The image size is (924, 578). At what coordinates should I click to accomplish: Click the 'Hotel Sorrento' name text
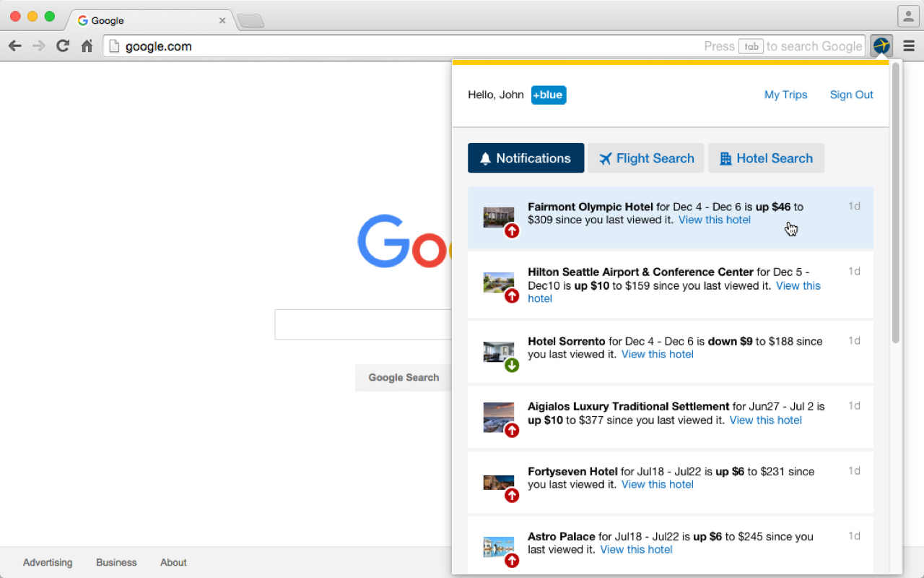point(567,341)
